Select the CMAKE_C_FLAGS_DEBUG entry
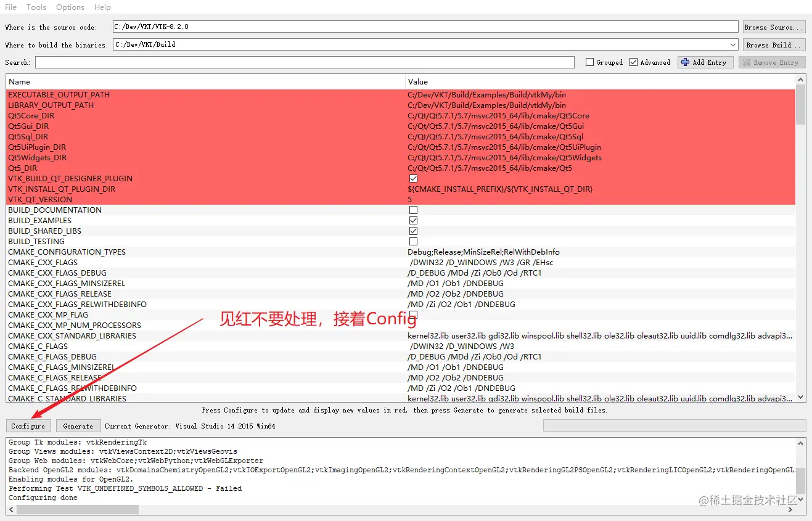Screen dimensions: 812x521 pos(52,357)
